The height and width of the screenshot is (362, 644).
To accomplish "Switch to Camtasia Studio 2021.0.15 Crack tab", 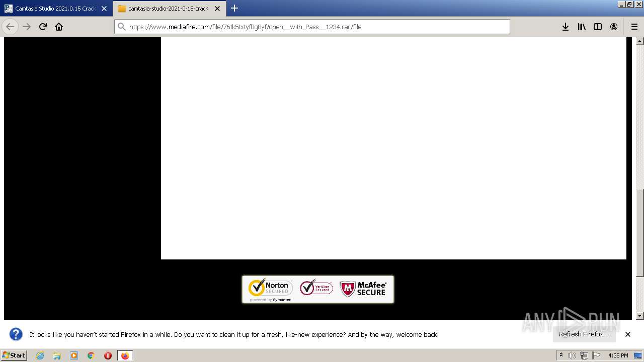I will tap(55, 9).
